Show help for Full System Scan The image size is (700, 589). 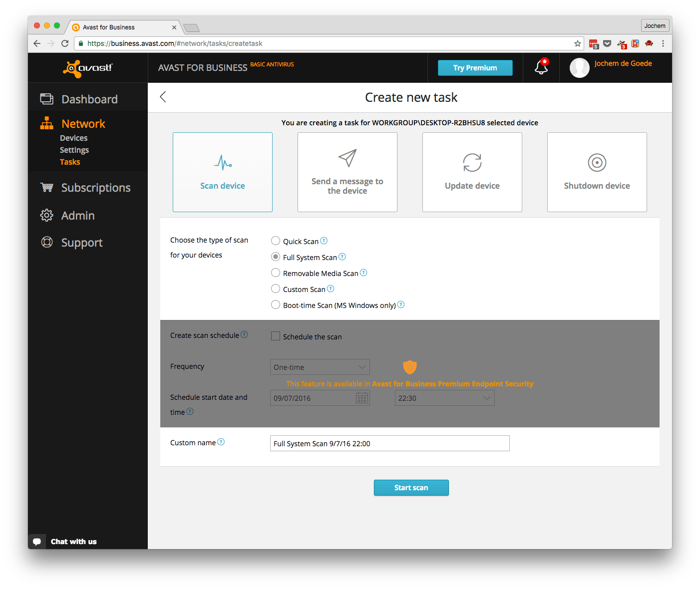click(x=343, y=257)
